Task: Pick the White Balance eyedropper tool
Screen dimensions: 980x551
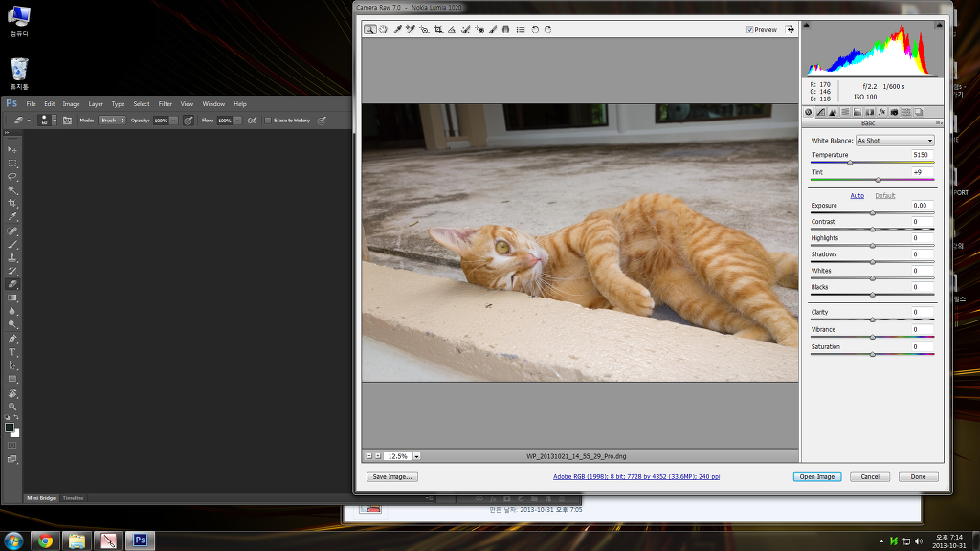Action: point(397,30)
